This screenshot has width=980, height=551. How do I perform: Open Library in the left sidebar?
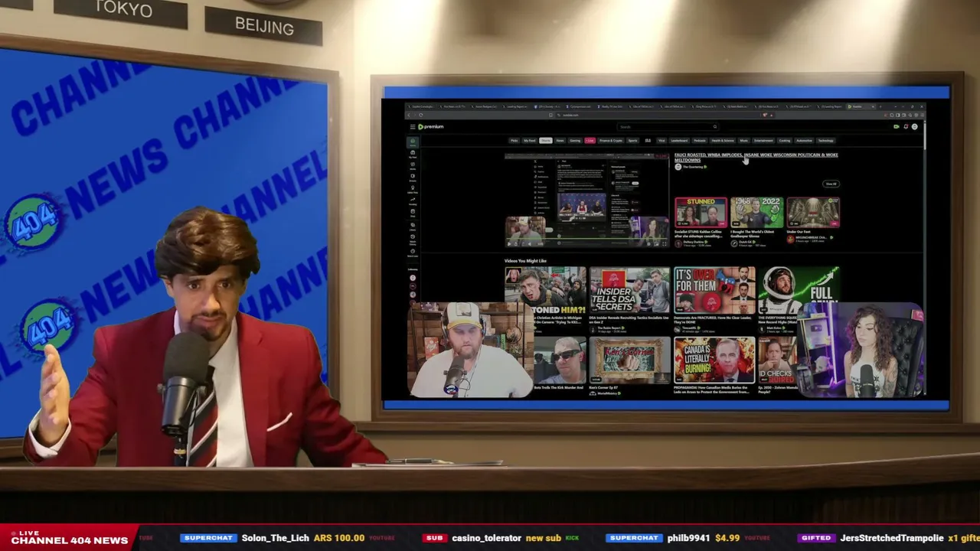pyautogui.click(x=413, y=227)
